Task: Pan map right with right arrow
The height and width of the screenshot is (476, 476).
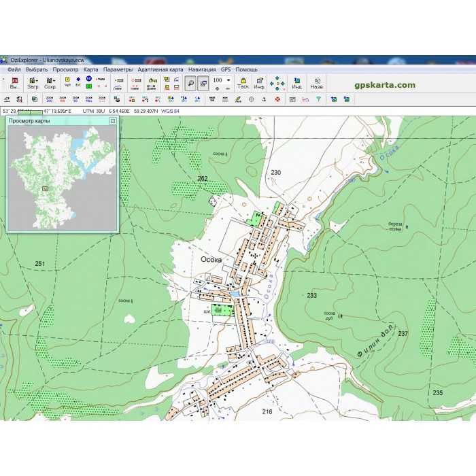Action: (283, 84)
